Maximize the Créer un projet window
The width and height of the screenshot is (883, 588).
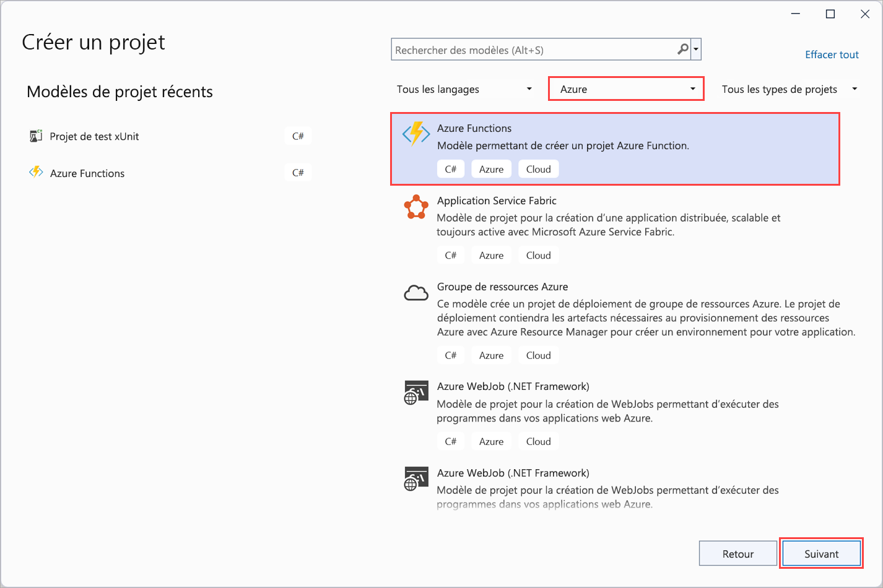click(830, 14)
